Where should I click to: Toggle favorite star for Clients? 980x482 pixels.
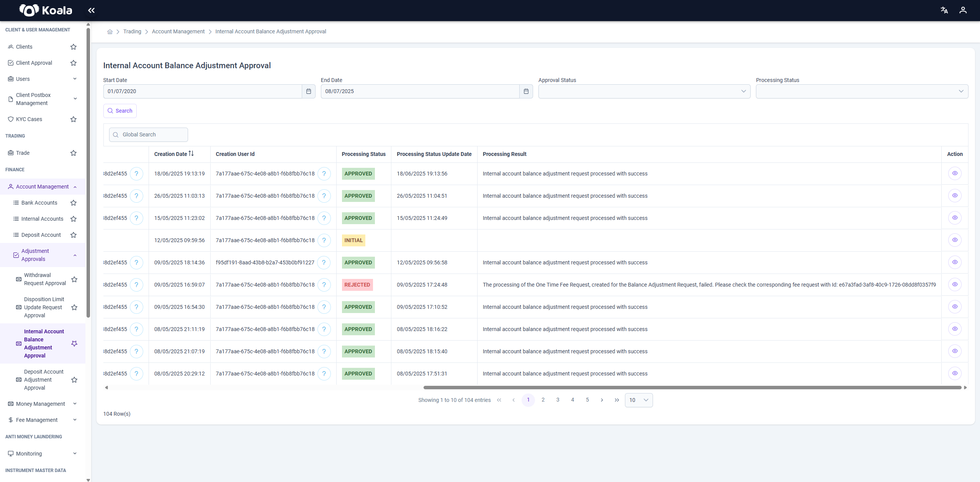click(x=74, y=47)
